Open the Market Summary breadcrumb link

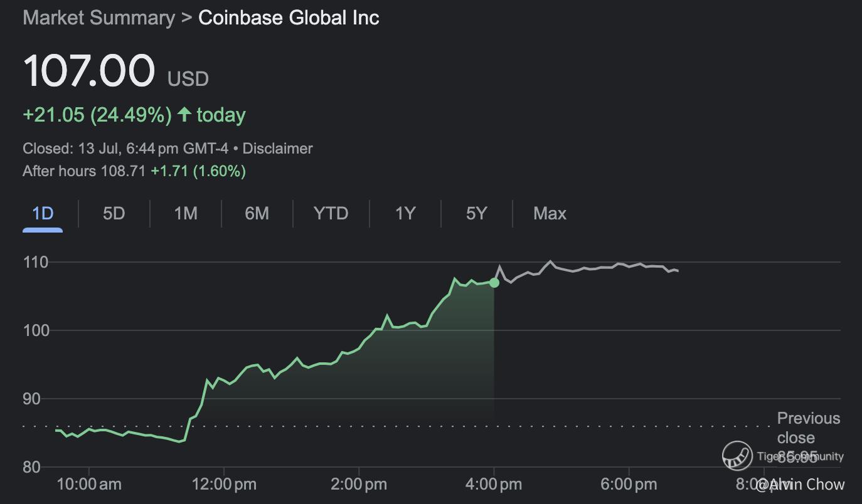[x=98, y=18]
